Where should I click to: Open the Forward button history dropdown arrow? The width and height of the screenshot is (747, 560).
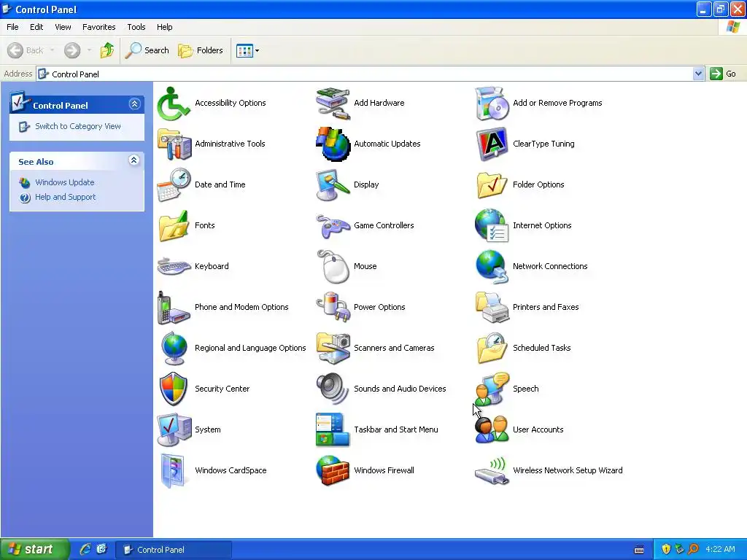[89, 50]
